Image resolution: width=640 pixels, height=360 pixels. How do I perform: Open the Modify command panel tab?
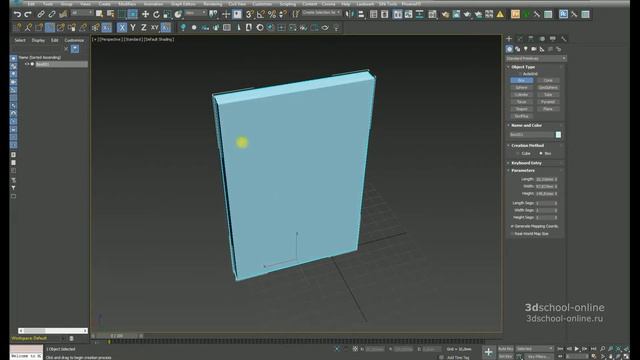[x=520, y=39]
